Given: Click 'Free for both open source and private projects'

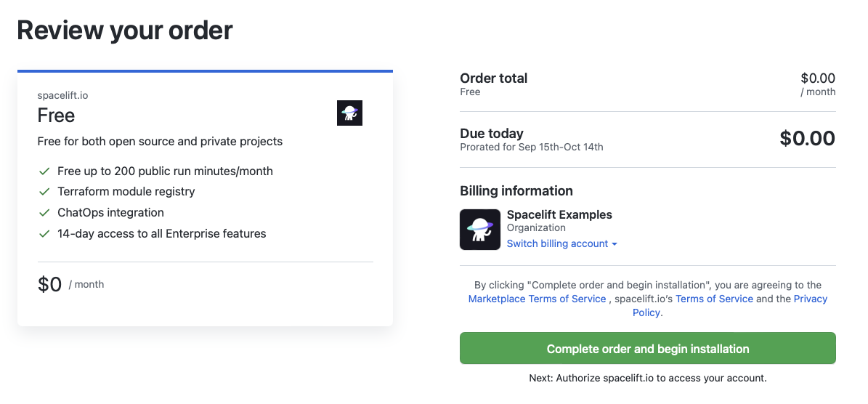Looking at the screenshot, I should (x=160, y=142).
